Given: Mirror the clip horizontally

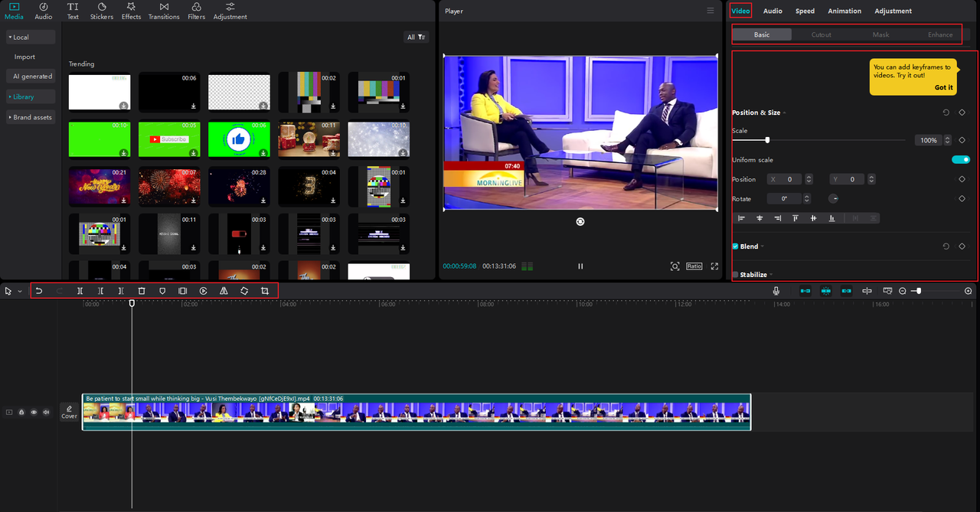Looking at the screenshot, I should [224, 291].
